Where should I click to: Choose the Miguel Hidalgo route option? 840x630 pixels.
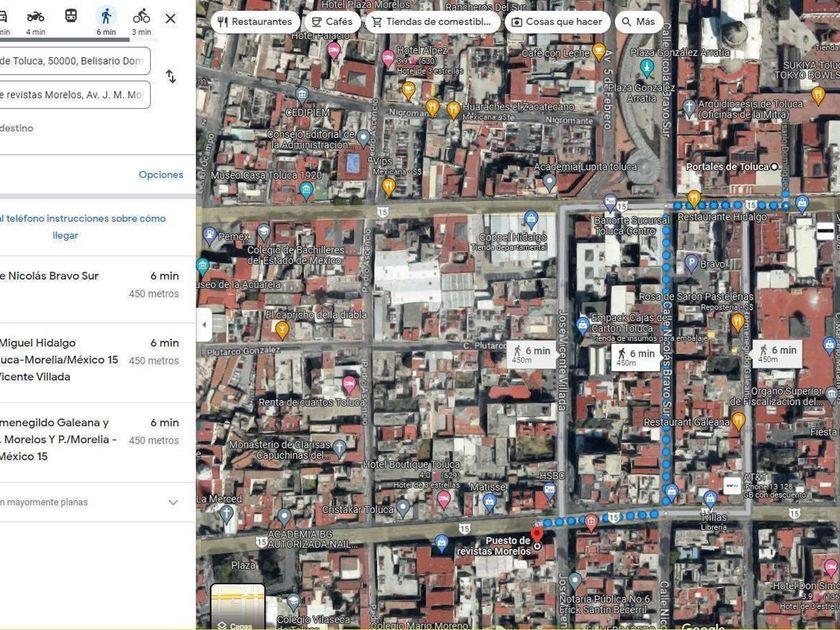[90, 359]
